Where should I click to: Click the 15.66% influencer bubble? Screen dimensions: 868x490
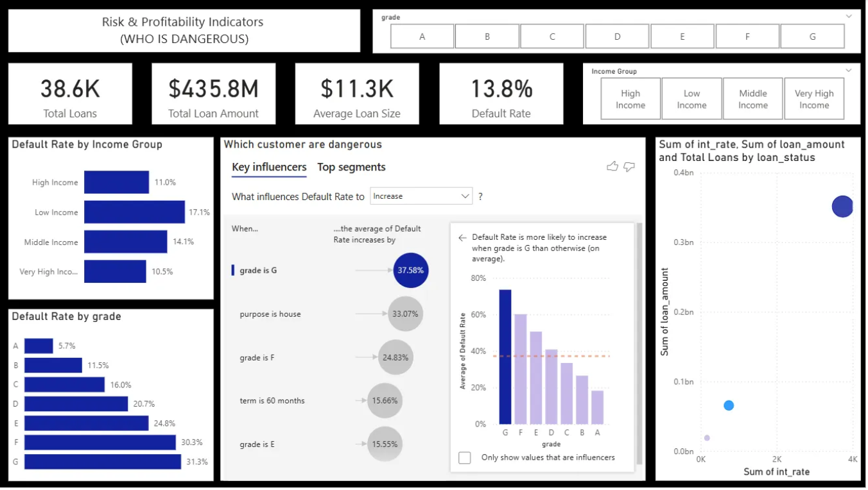click(385, 401)
